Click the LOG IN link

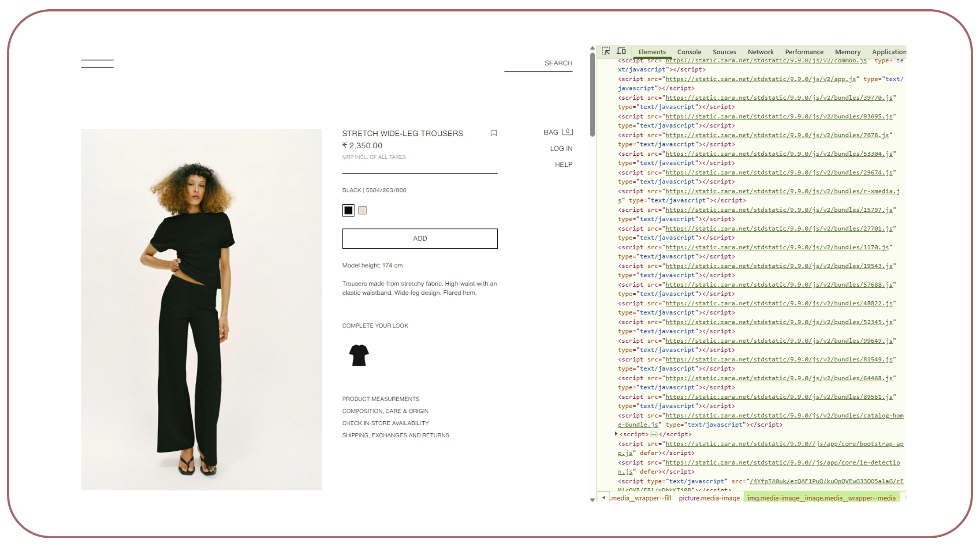click(x=561, y=149)
